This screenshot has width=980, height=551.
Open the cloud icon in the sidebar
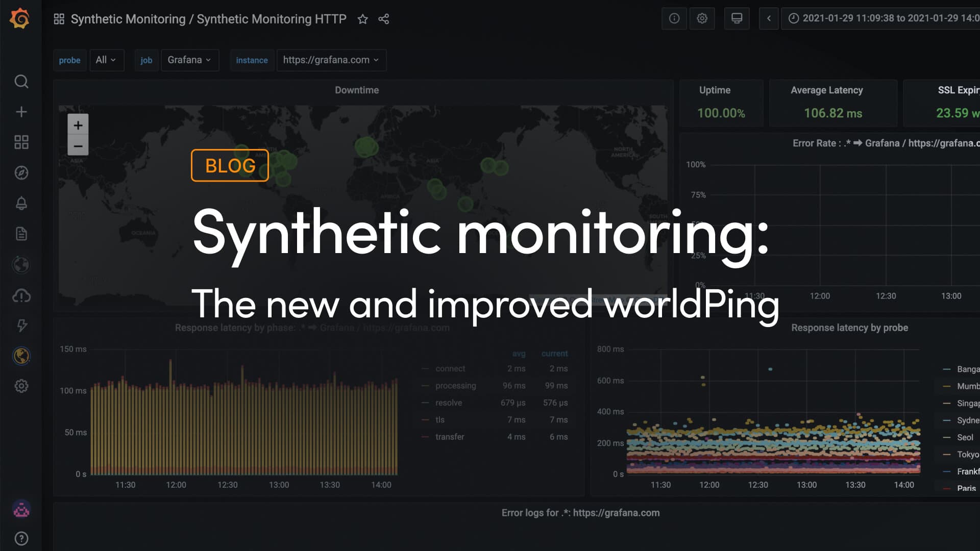[x=21, y=296]
